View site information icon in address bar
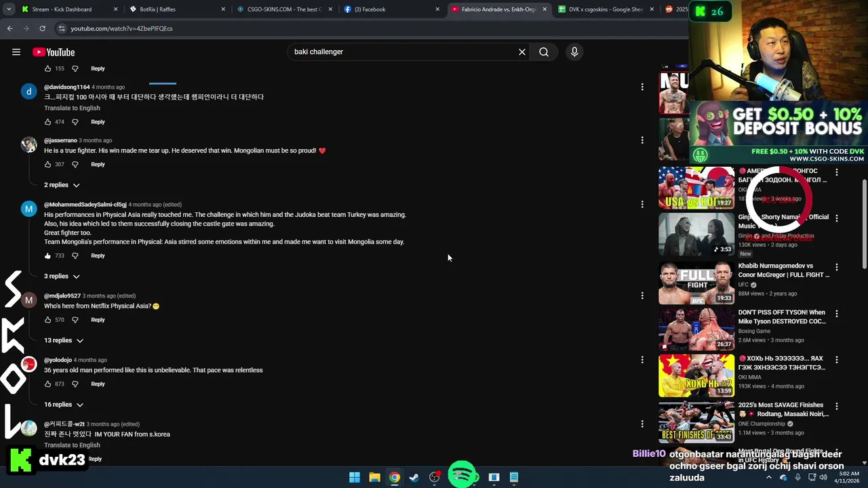The height and width of the screenshot is (488, 868). pyautogui.click(x=62, y=28)
